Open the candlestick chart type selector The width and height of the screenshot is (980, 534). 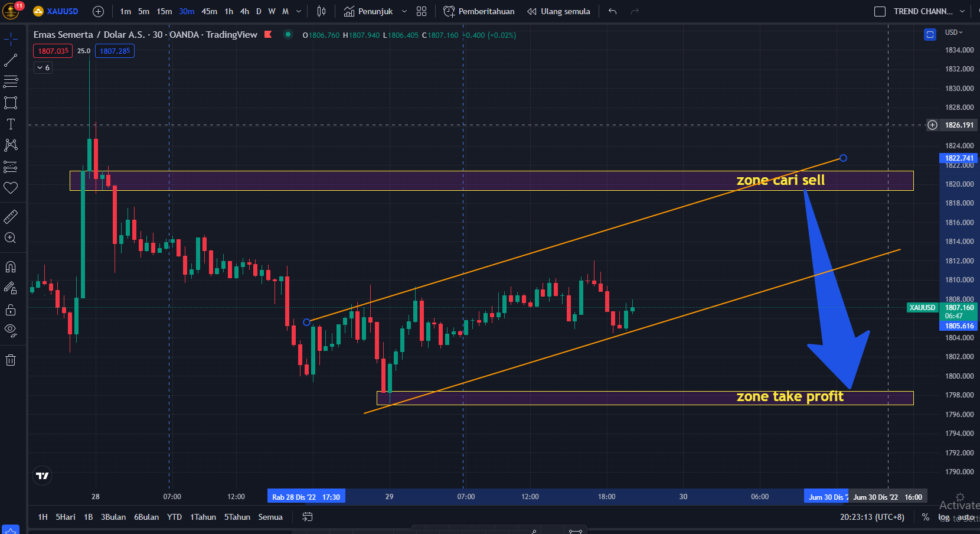tap(321, 11)
